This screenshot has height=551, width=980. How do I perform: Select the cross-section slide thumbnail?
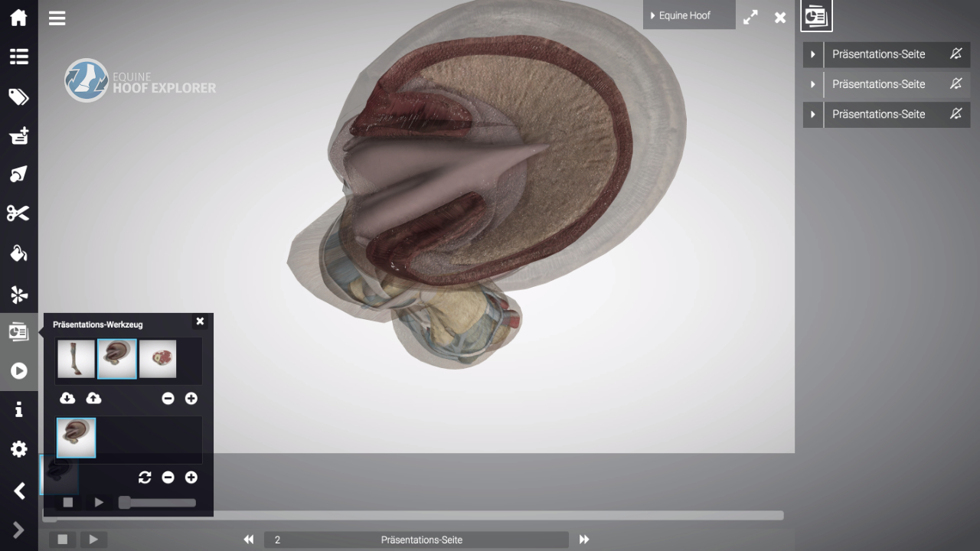click(158, 359)
